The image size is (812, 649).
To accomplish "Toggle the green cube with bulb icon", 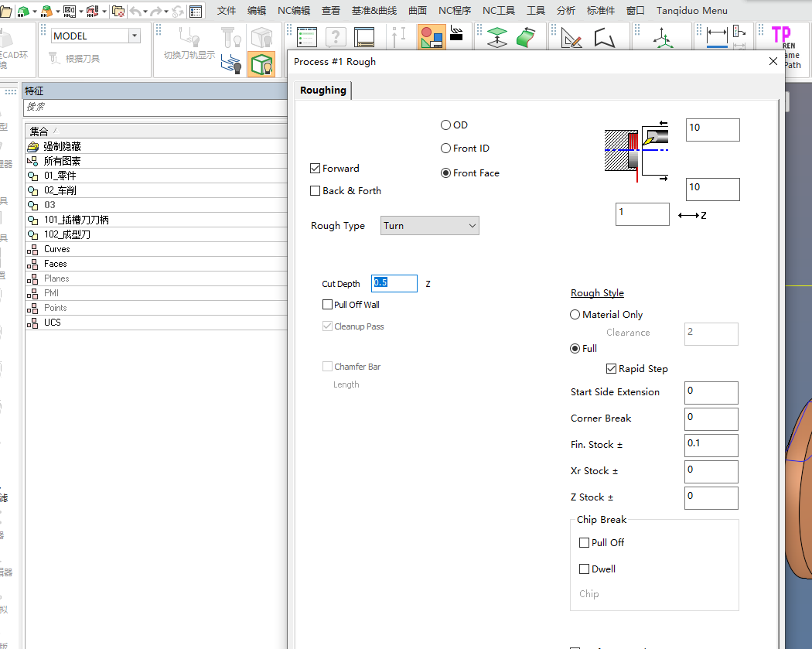I will [x=261, y=64].
